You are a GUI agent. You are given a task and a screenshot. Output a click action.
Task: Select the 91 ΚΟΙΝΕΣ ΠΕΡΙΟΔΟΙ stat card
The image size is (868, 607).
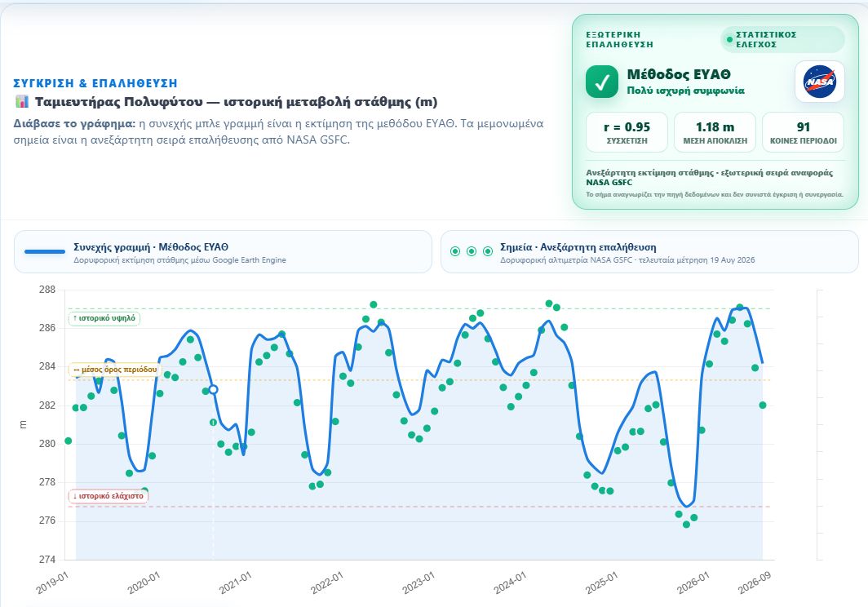click(804, 132)
